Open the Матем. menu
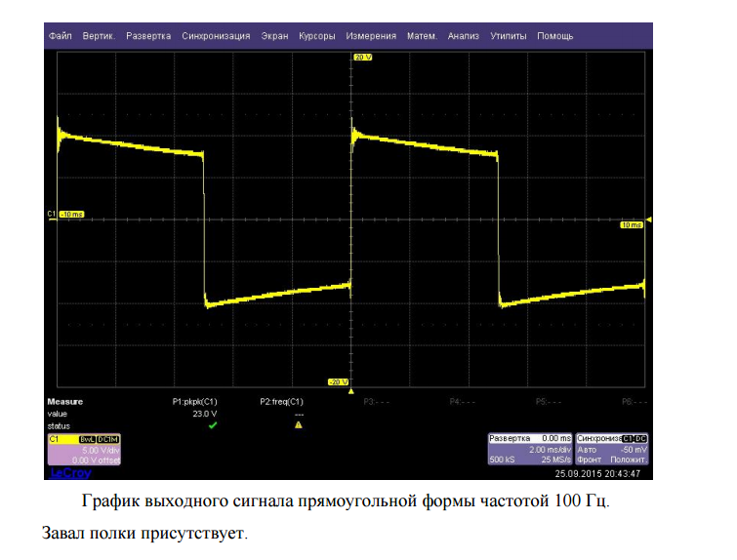737x560 pixels. 422,36
